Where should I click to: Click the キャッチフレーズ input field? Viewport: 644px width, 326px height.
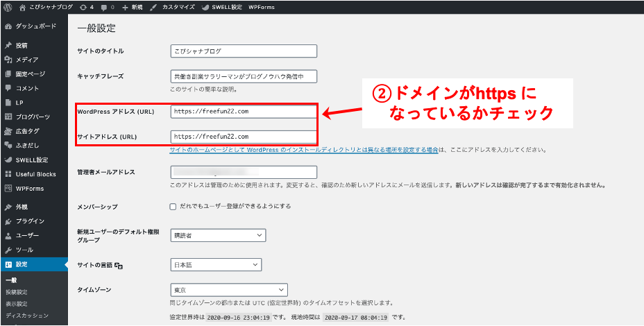pyautogui.click(x=244, y=76)
